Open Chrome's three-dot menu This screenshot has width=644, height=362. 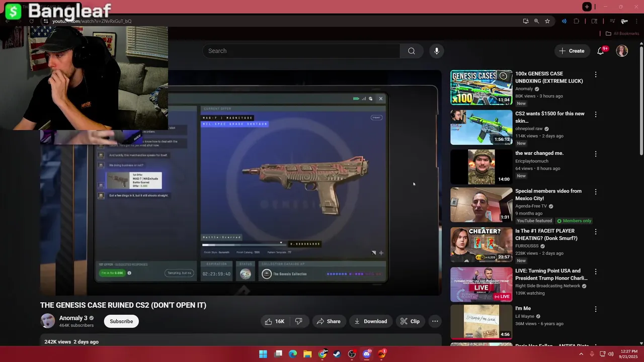pyautogui.click(x=637, y=21)
